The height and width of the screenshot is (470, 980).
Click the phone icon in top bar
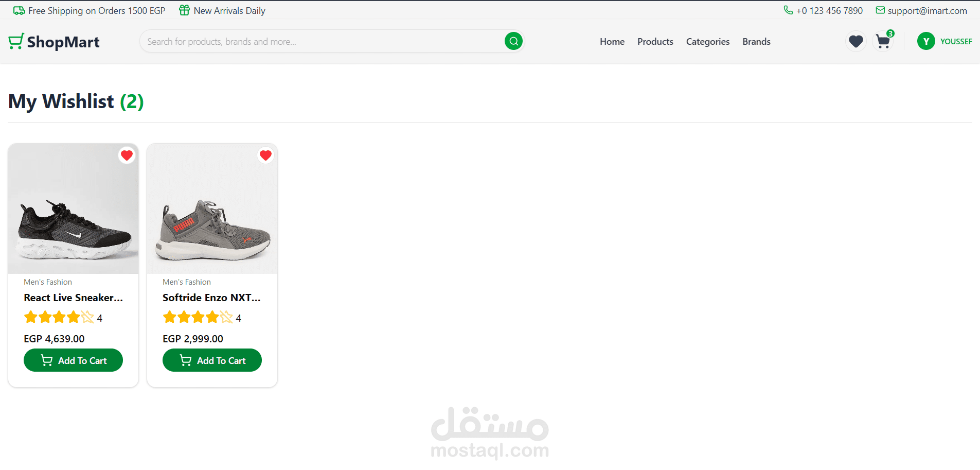pos(788,10)
